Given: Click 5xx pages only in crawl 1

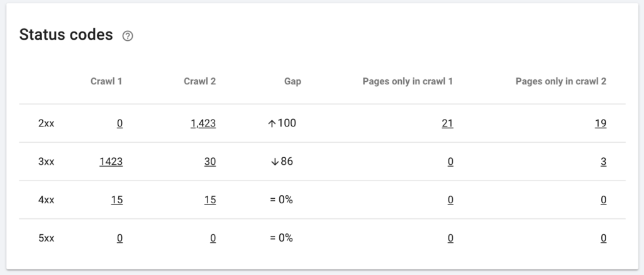Looking at the screenshot, I should [450, 238].
